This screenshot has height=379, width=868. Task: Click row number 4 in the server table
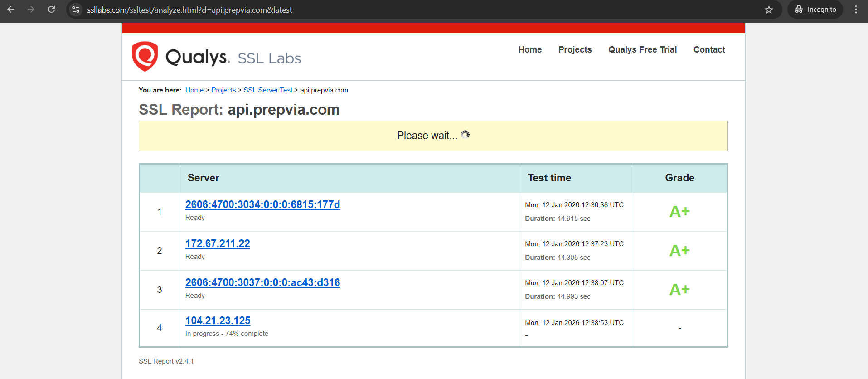click(x=160, y=328)
